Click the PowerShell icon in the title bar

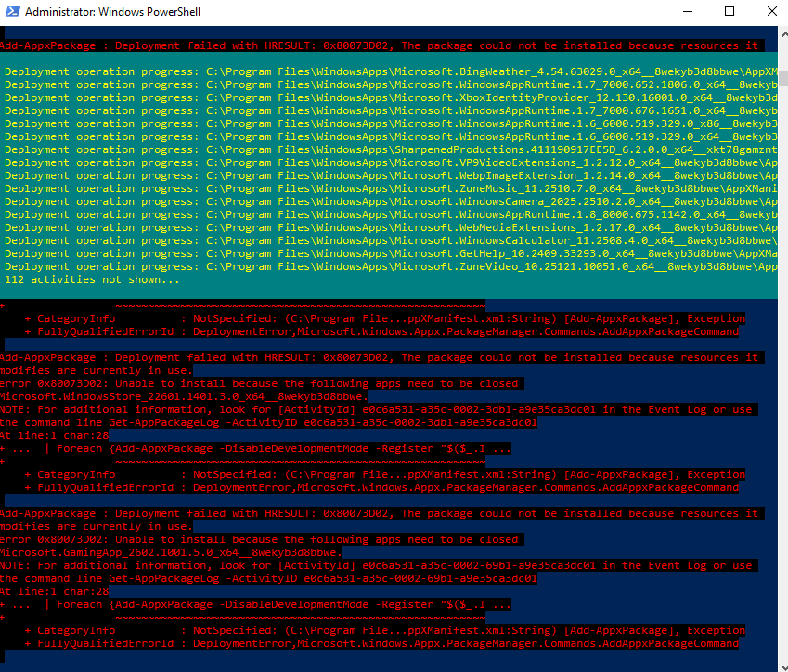point(13,11)
